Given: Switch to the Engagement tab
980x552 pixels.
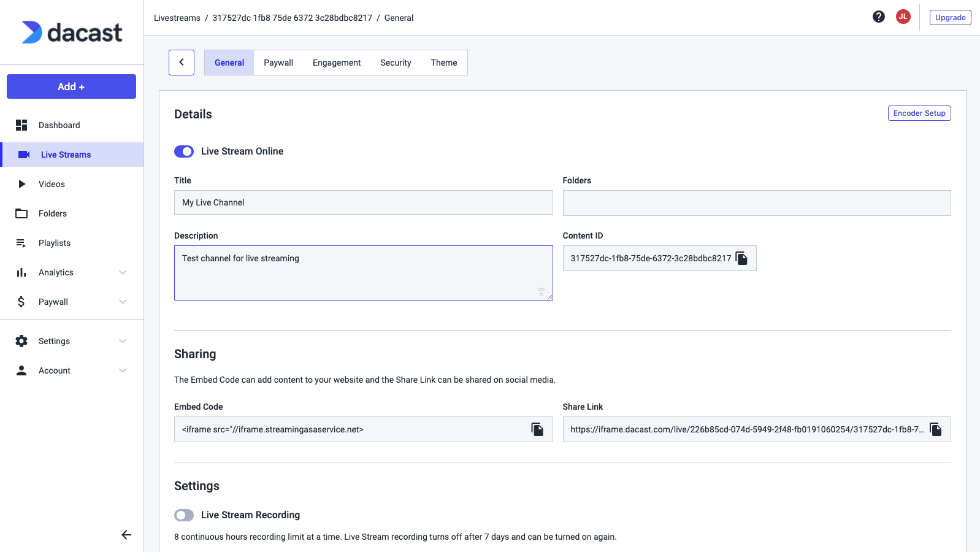Looking at the screenshot, I should [x=337, y=63].
